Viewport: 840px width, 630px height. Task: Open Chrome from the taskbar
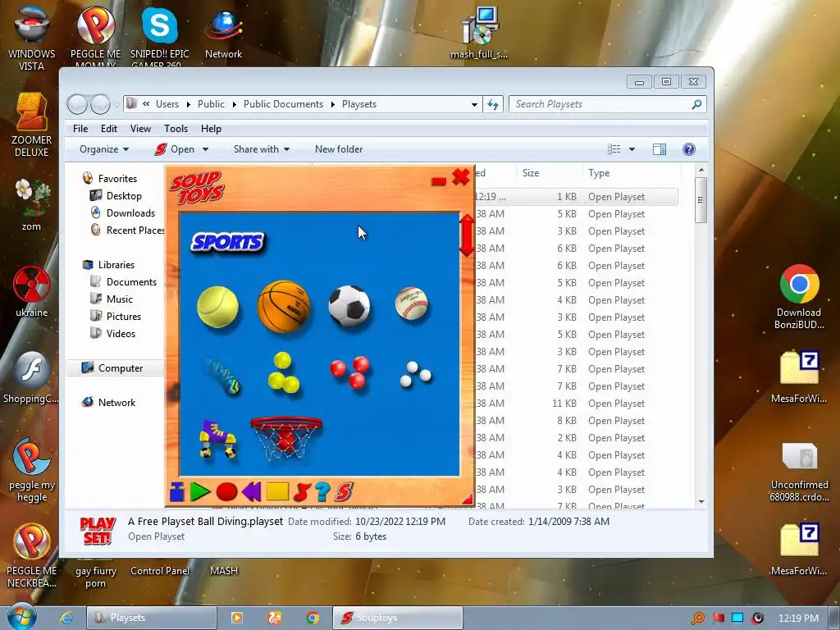pyautogui.click(x=313, y=618)
